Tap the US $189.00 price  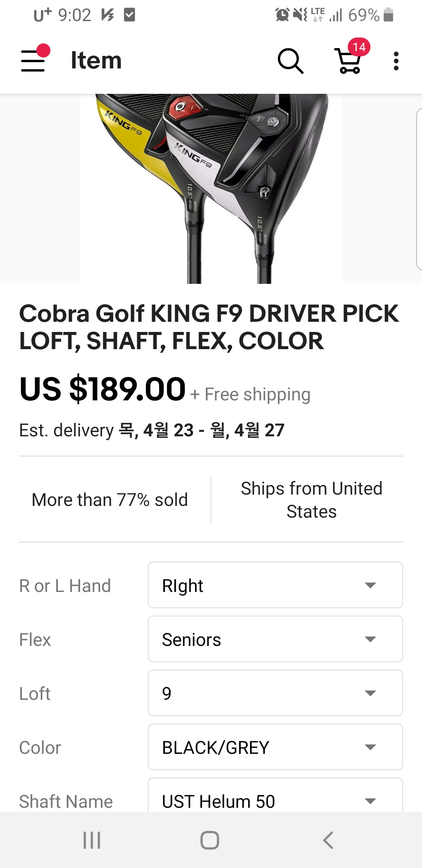pyautogui.click(x=102, y=389)
